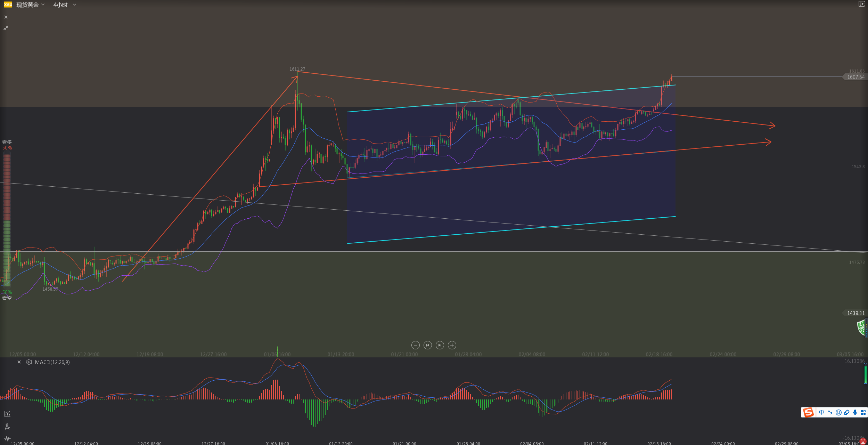The image size is (868, 445).
Task: Click the waveform pulse icon
Action: 7,439
